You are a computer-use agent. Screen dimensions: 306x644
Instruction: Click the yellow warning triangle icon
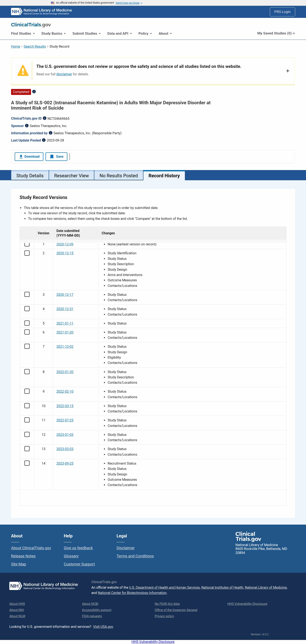pos(23,71)
